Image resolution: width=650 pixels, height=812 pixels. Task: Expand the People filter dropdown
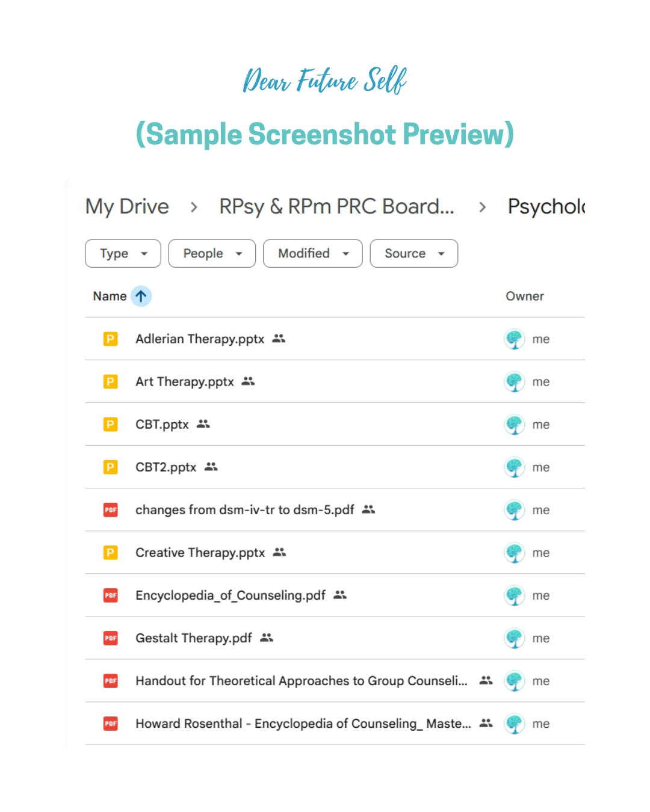click(212, 254)
